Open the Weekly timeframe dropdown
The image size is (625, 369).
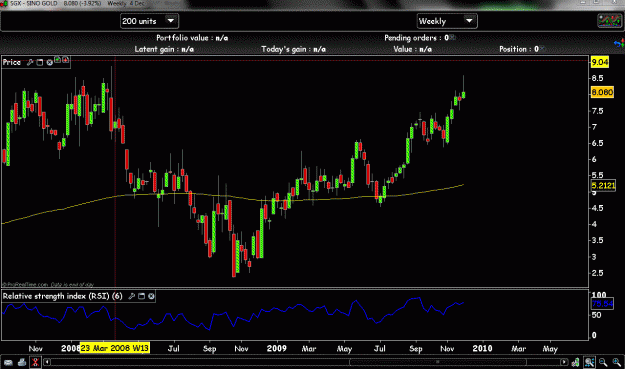pos(447,21)
